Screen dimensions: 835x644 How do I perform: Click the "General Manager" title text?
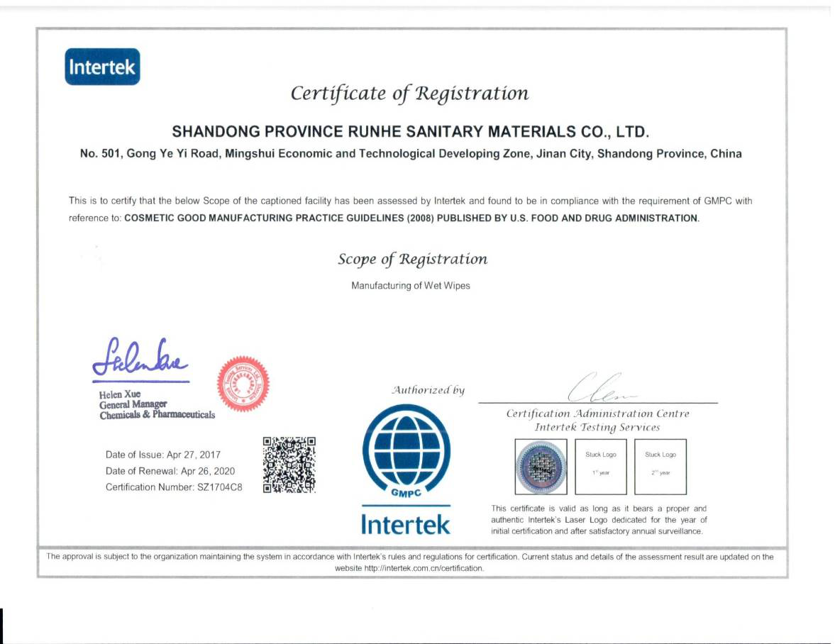point(133,404)
